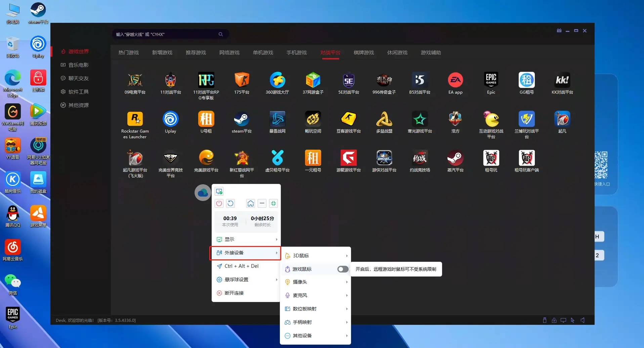This screenshot has height=348, width=644.
Task: Launch 豆客游戏平台
Action: [x=349, y=122]
